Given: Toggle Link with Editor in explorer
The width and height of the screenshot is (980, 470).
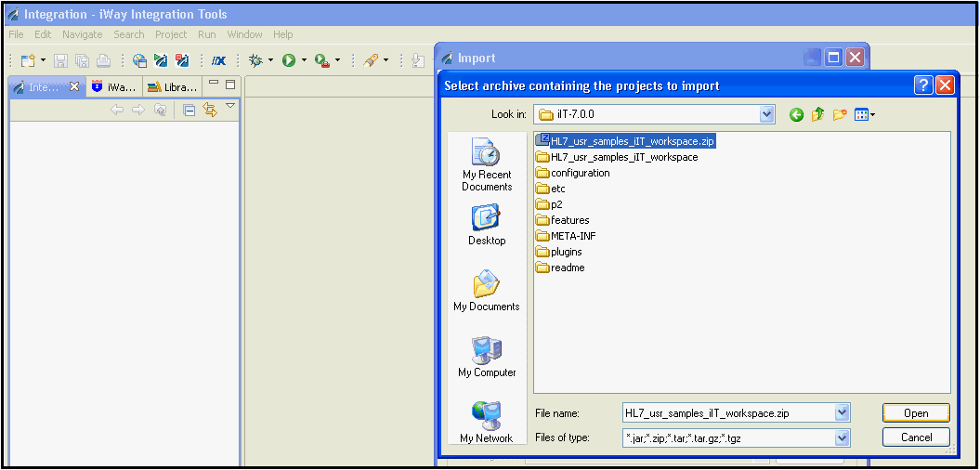Looking at the screenshot, I should point(210,111).
